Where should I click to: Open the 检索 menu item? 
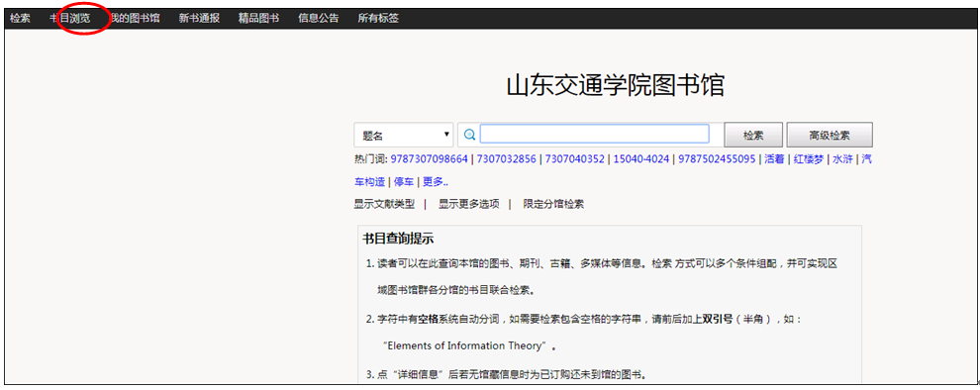20,18
